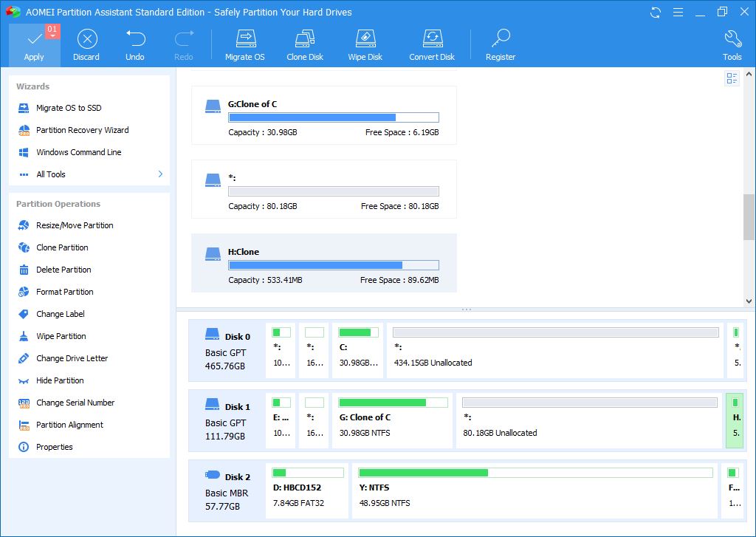Click Format Partition in operations list
756x537 pixels.
coord(64,292)
